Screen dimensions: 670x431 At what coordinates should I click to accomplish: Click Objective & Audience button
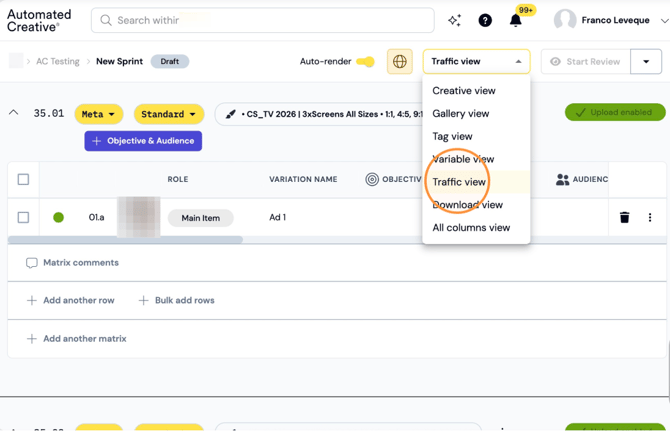pos(143,141)
